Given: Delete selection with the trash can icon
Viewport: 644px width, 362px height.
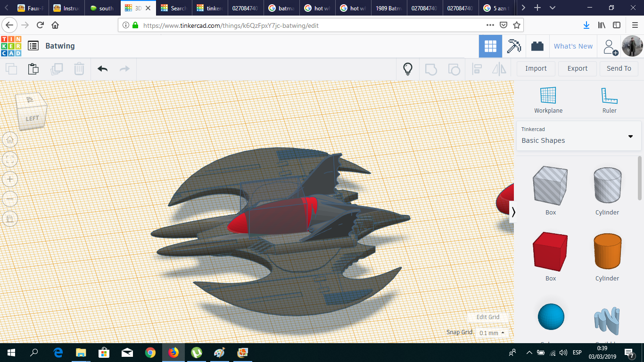Looking at the screenshot, I should tap(79, 69).
